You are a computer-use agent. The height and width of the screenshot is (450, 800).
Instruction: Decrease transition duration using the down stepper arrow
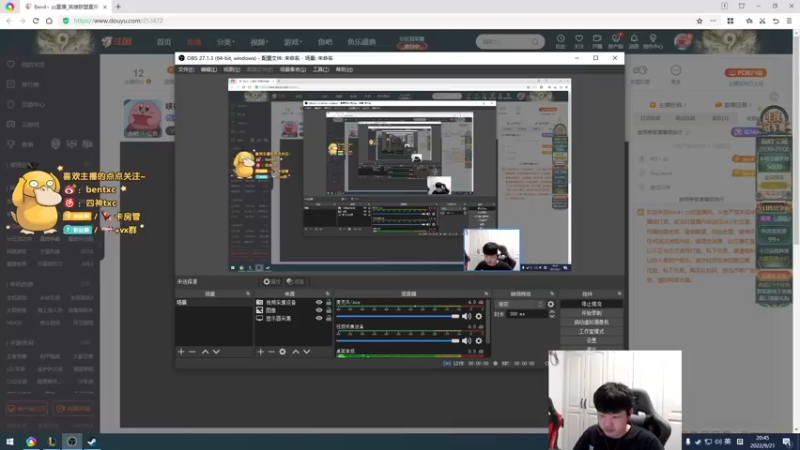tap(552, 316)
